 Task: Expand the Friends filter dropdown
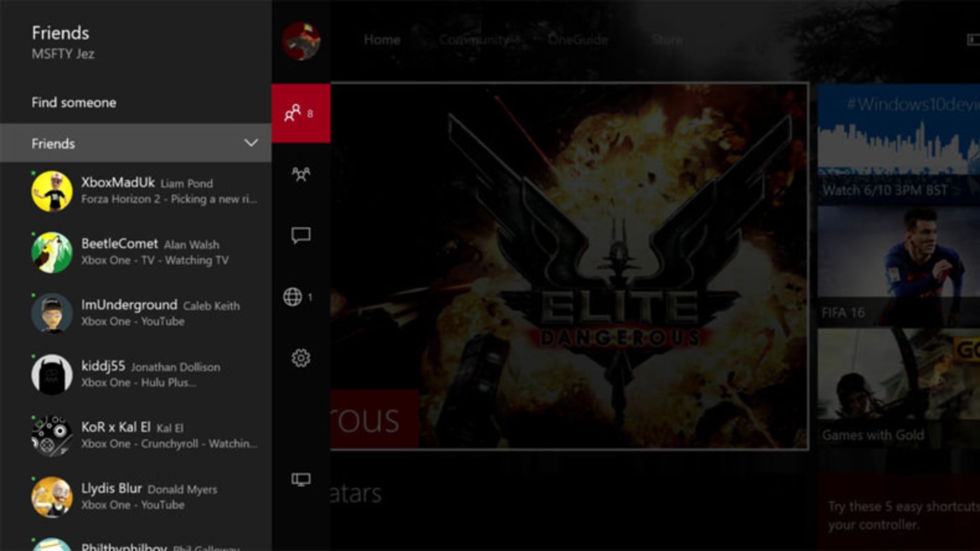[135, 143]
